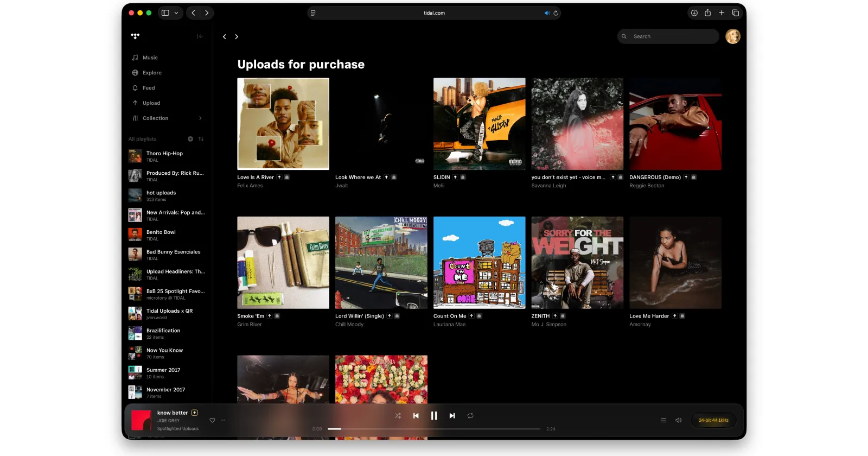Click purchase bag icon next to SLIDIN
This screenshot has height=456, width=868.
point(463,178)
